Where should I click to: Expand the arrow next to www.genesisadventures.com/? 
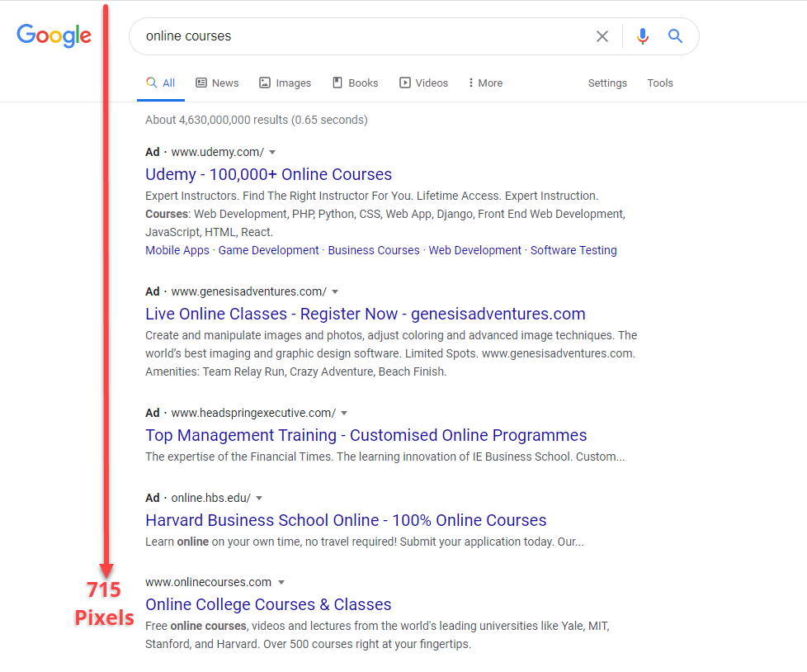coord(335,292)
